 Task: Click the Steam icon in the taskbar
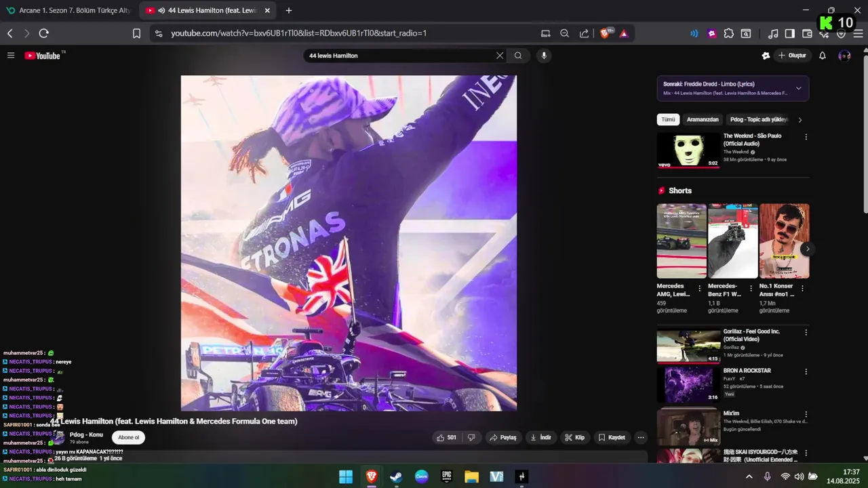[x=396, y=476]
